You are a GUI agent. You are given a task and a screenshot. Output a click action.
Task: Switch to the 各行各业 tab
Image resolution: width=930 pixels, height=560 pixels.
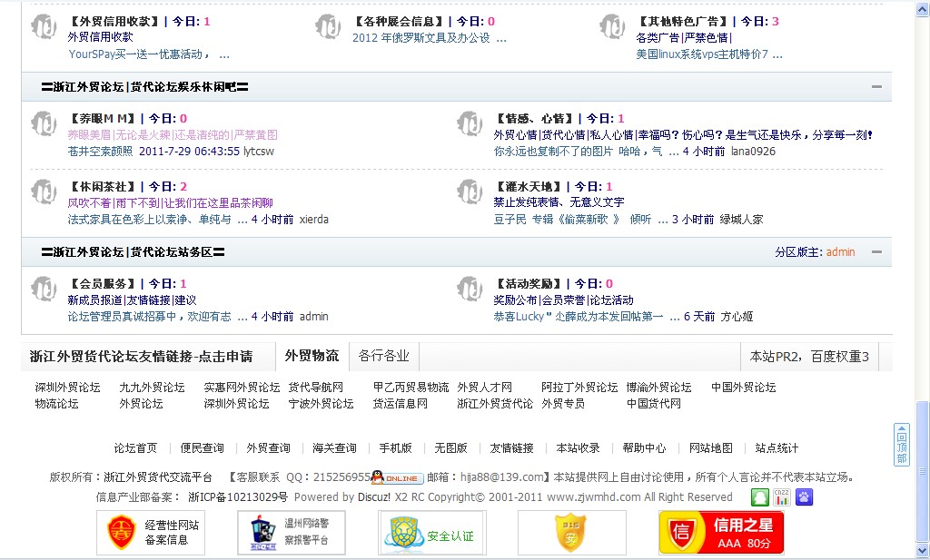(x=384, y=356)
